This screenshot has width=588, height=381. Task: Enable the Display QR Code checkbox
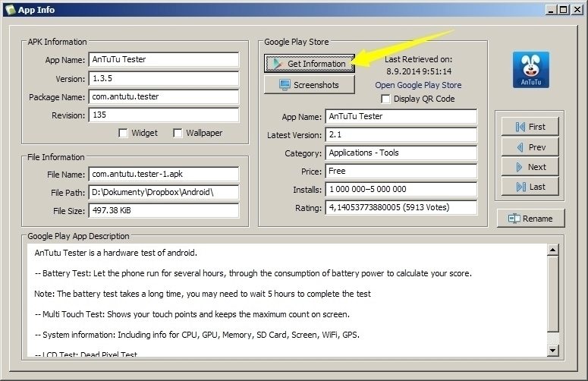point(385,99)
